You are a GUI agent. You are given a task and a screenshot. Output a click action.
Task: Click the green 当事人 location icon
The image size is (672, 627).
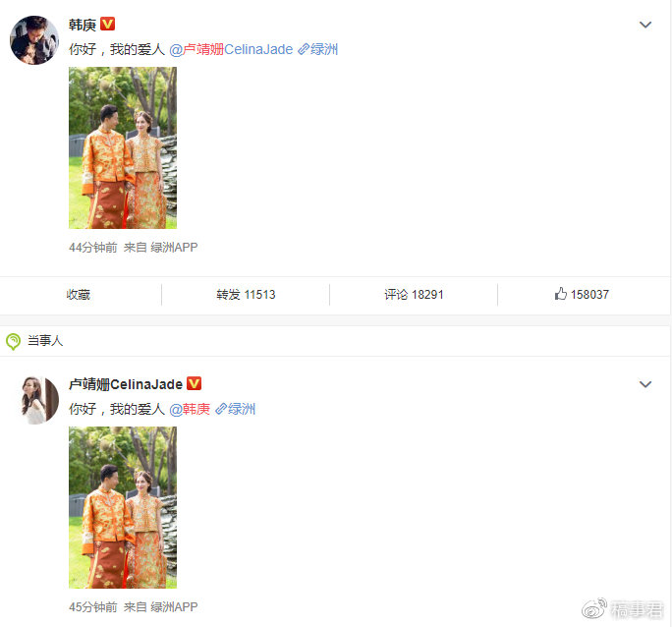coord(13,342)
